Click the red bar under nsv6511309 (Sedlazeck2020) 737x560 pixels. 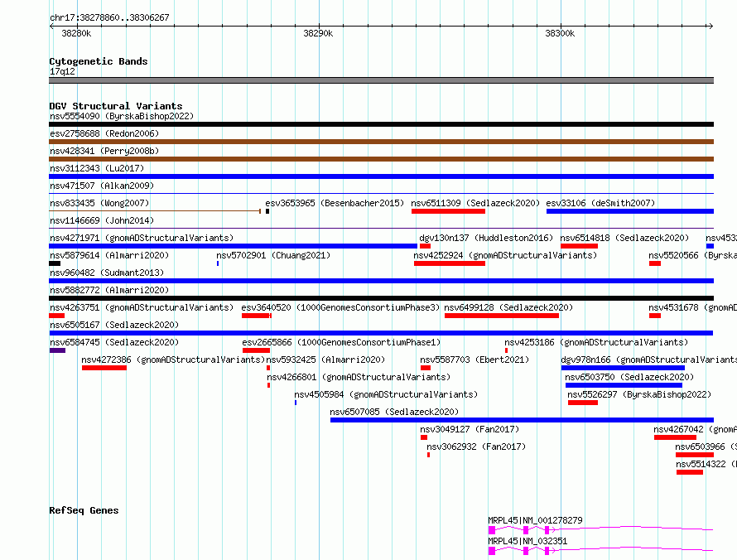(x=448, y=211)
